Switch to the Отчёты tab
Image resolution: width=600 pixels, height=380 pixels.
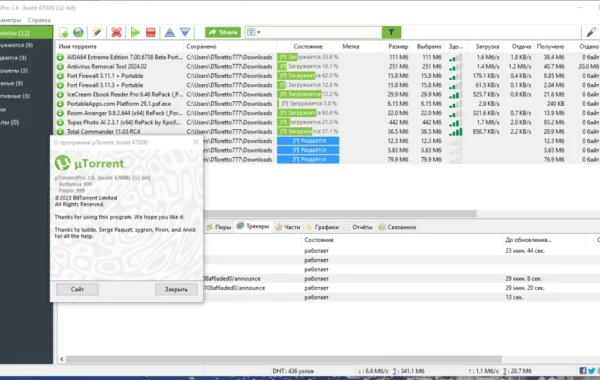point(358,227)
